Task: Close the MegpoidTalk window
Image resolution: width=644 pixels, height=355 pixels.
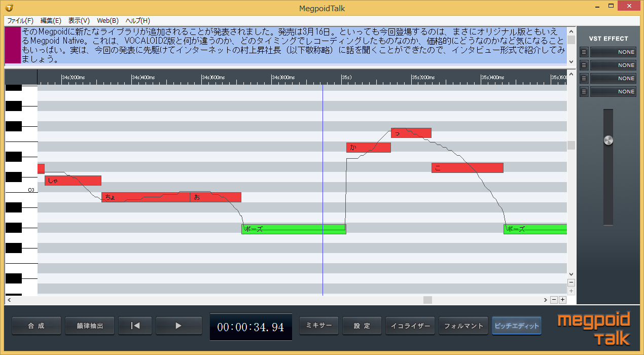Action: coord(629,7)
